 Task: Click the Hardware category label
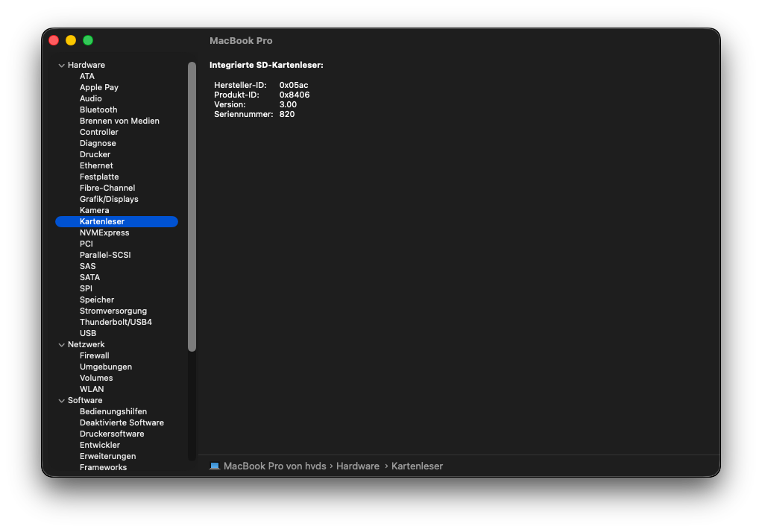(86, 65)
